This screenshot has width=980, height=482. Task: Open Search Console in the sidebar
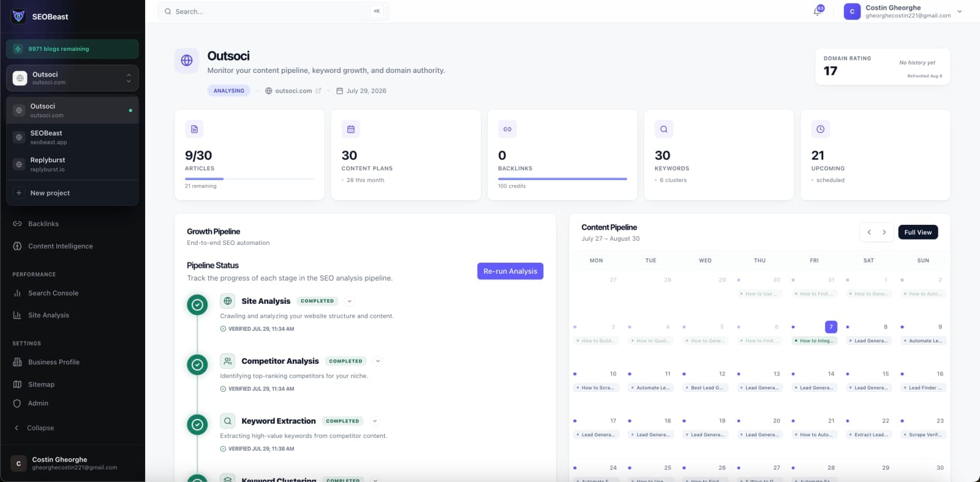(53, 293)
